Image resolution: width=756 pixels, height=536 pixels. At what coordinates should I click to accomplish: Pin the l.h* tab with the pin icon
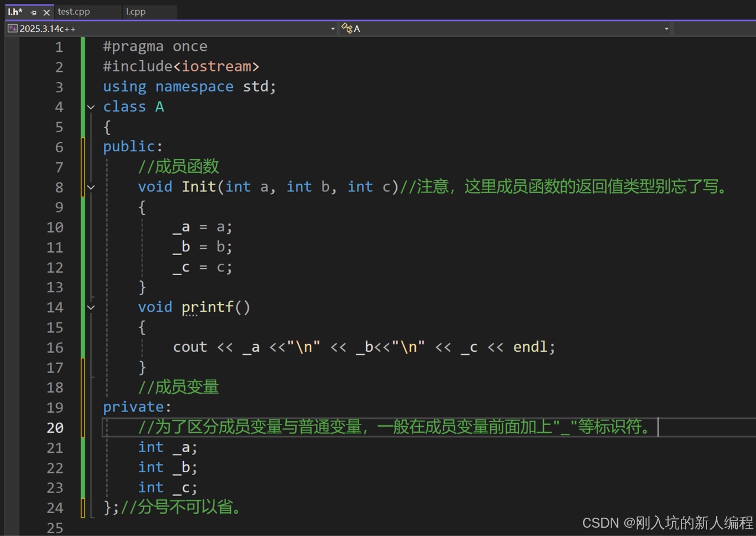pos(34,12)
